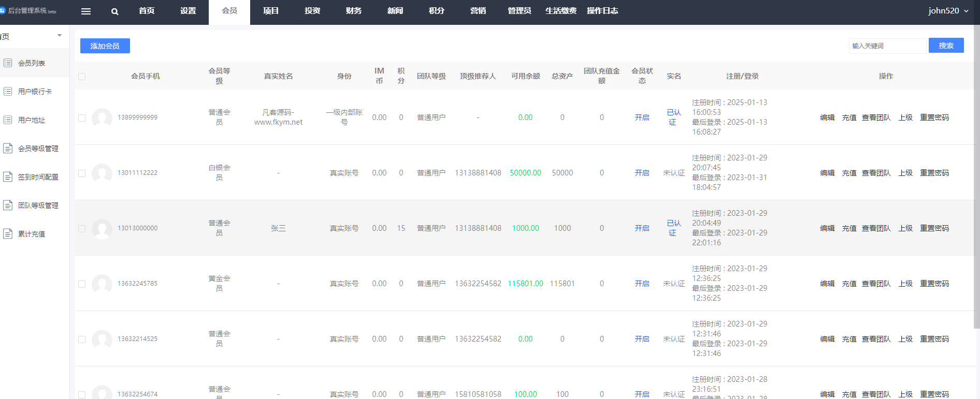The width and height of the screenshot is (980, 399).
Task: Click the 签到时间配置 sidebar icon
Action: [8, 177]
